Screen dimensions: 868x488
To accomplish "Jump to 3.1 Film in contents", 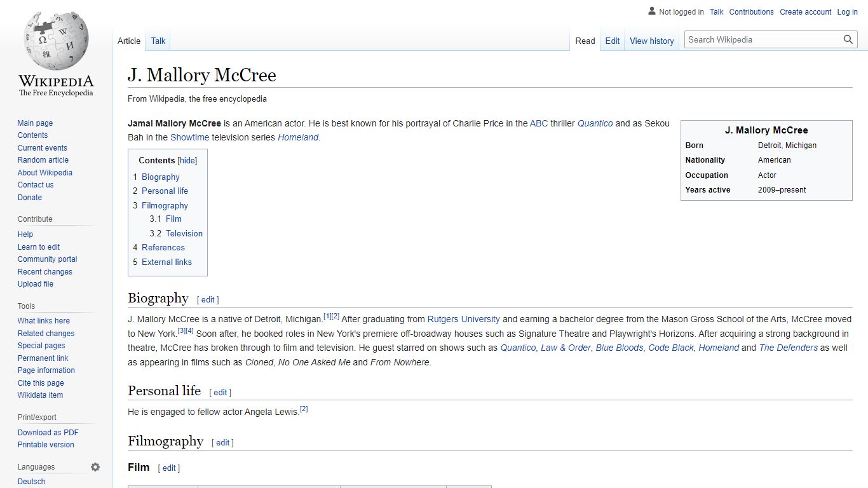I will [x=173, y=219].
